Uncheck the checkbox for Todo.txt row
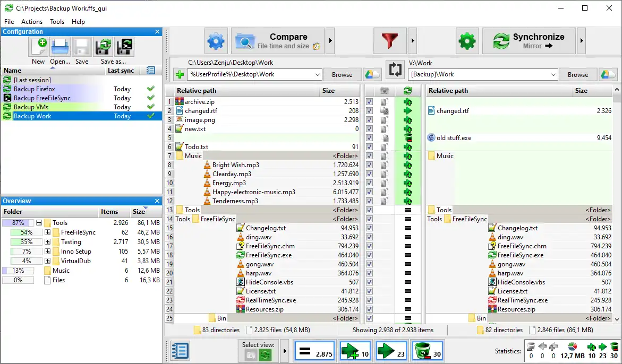Screen dimensions: 622x364 point(369,147)
